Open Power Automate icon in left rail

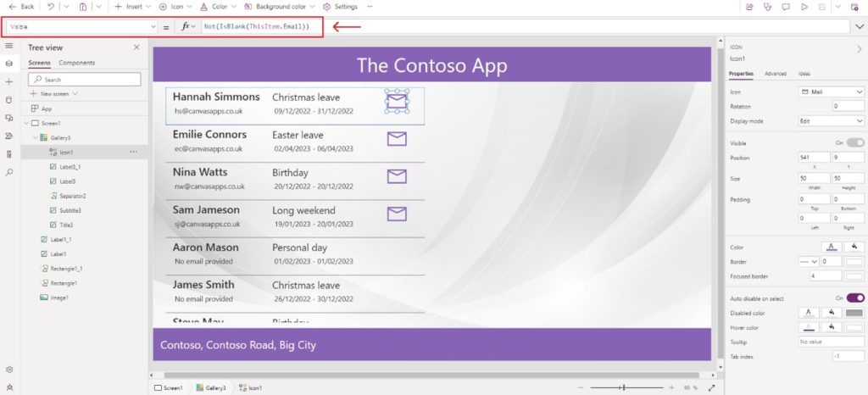(8, 136)
